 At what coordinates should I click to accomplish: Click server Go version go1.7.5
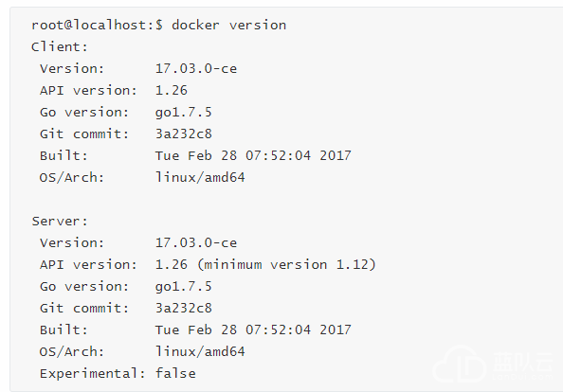coord(184,287)
